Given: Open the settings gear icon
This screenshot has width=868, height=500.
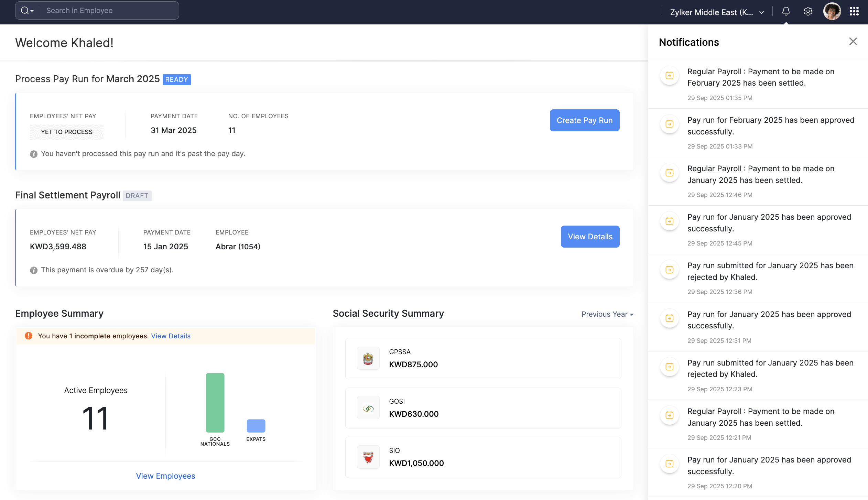Looking at the screenshot, I should tap(808, 11).
